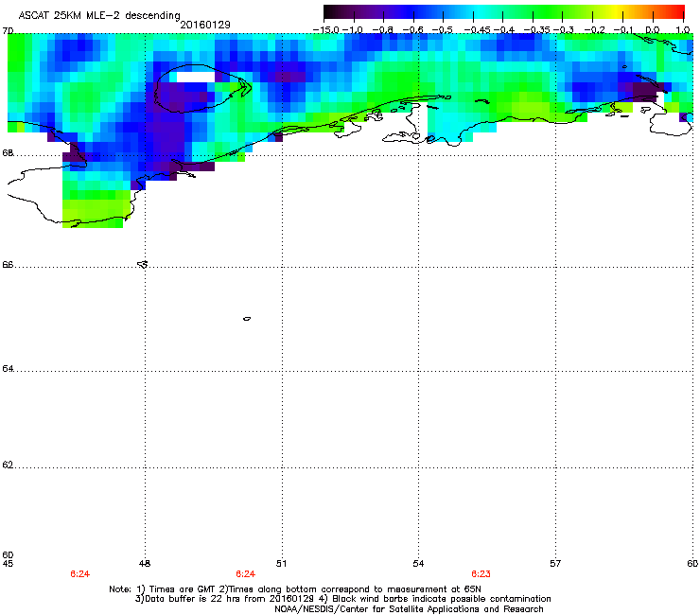Image resolution: width=700 pixels, height=615 pixels.
Task: Click the longitude label "54"
Action: tap(418, 563)
